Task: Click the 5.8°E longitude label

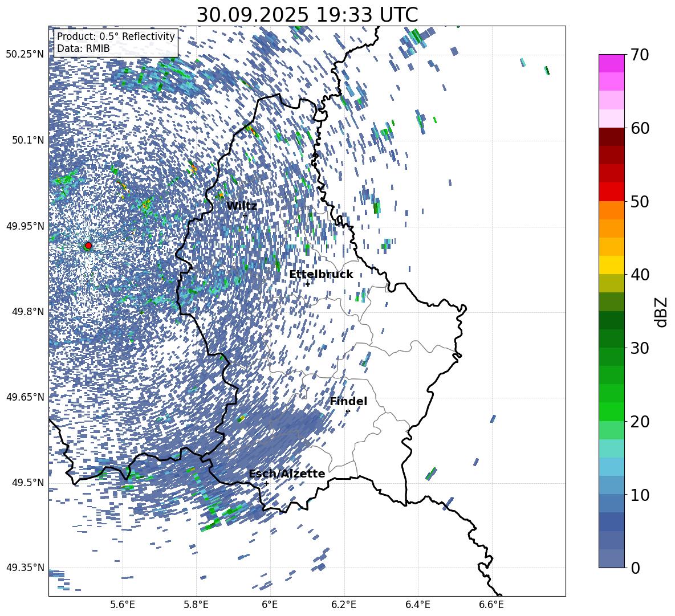Action: [x=196, y=605]
